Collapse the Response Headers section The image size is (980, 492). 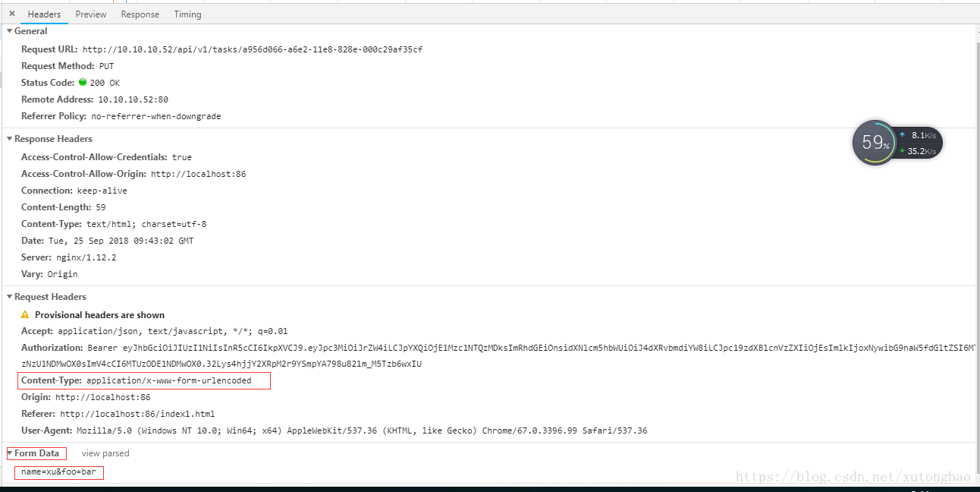point(8,138)
